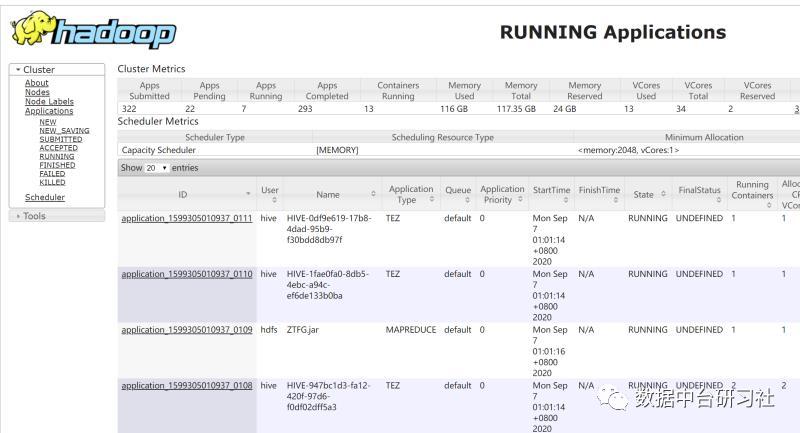
Task: Sort by State column arrow
Action: (662, 195)
